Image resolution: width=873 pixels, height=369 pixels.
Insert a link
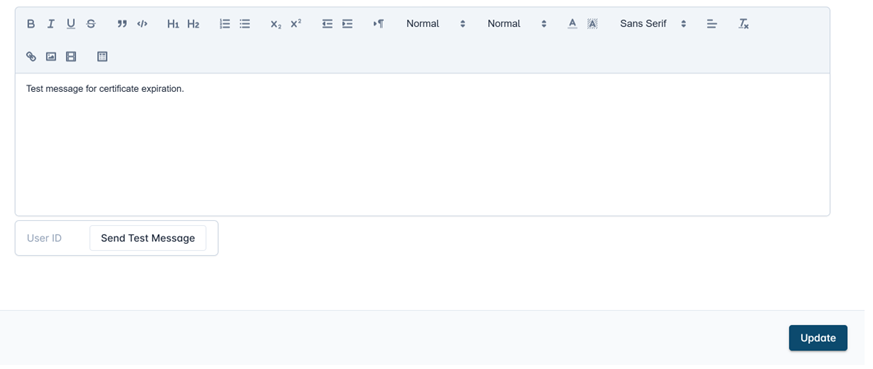coord(31,56)
